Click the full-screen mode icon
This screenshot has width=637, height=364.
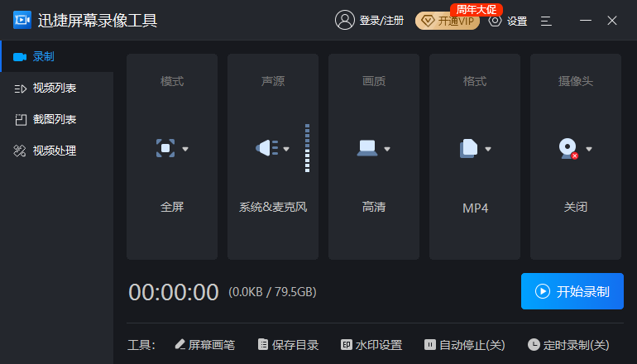[x=165, y=148]
